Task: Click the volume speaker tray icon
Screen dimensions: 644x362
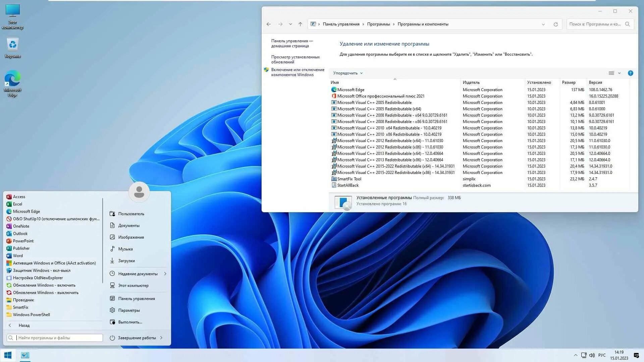Action: pyautogui.click(x=592, y=355)
